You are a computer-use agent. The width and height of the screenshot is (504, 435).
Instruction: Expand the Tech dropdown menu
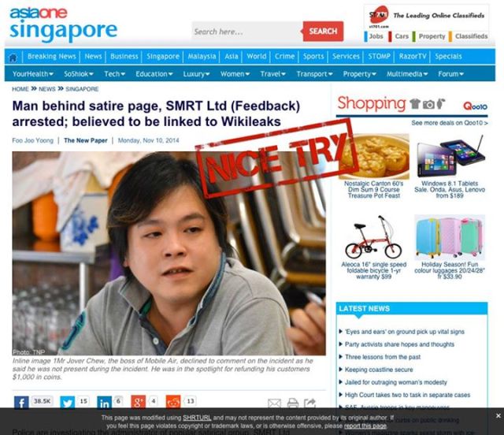pyautogui.click(x=114, y=74)
